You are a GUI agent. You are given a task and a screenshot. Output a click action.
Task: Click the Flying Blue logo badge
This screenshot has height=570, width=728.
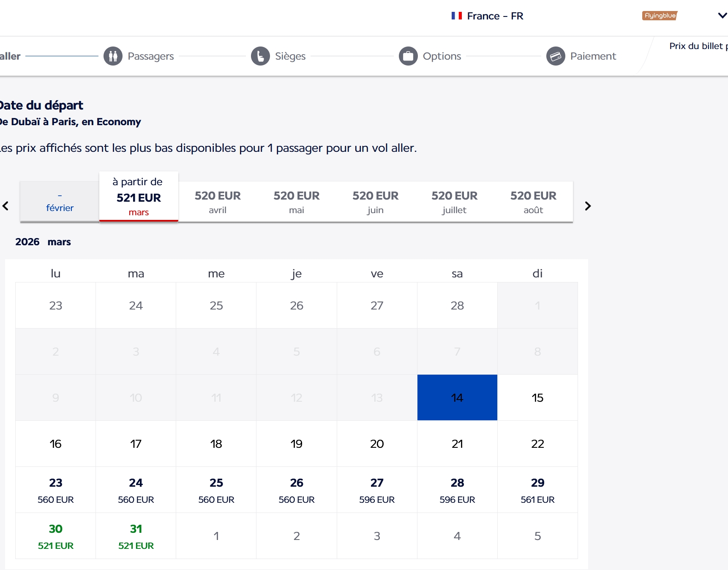tap(660, 16)
